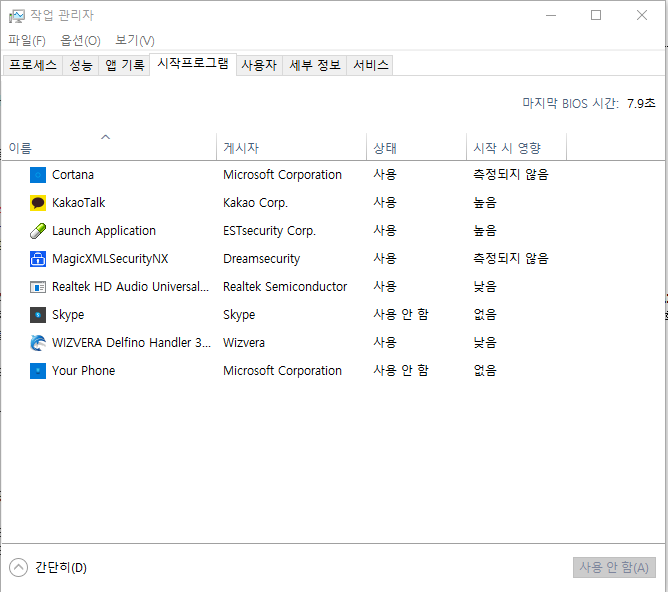Click the 간단히(D) label

61,568
